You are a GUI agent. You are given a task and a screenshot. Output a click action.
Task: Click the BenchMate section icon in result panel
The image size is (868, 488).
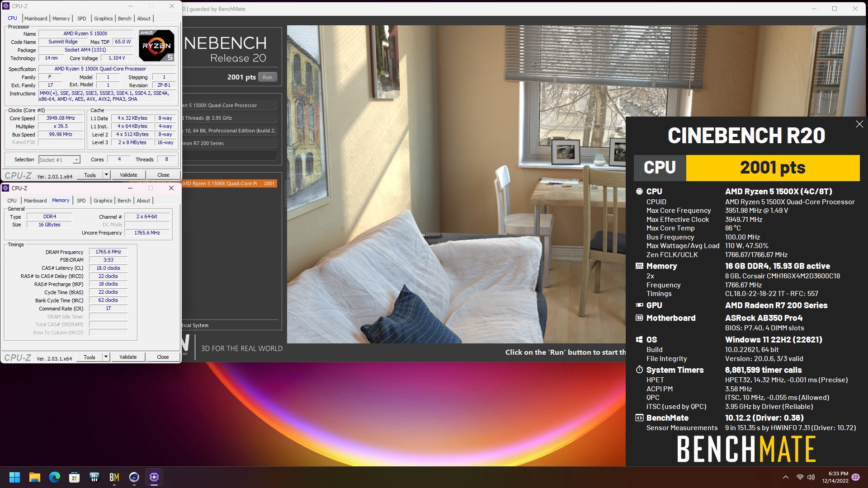pyautogui.click(x=639, y=418)
